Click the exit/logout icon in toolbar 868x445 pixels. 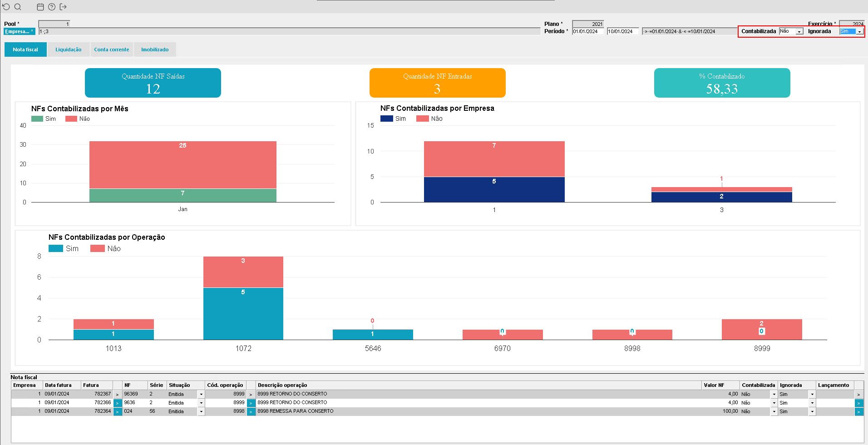pos(63,7)
